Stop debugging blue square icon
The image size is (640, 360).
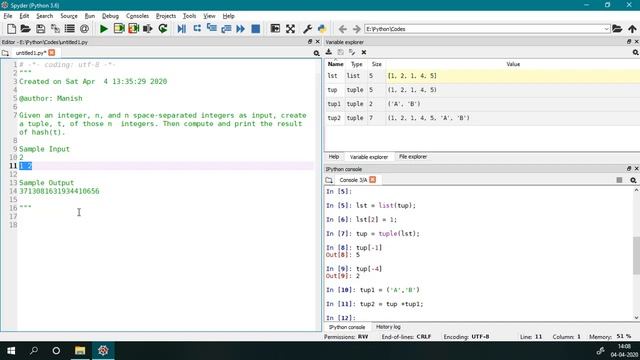click(x=256, y=29)
